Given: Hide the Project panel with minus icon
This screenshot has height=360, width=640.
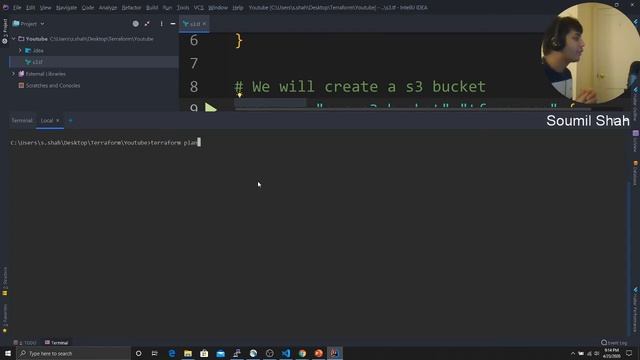Looking at the screenshot, I should tap(173, 24).
